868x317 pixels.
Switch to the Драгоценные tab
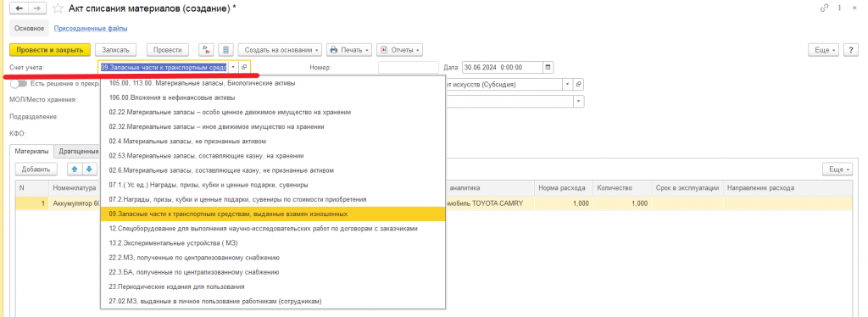tap(77, 151)
